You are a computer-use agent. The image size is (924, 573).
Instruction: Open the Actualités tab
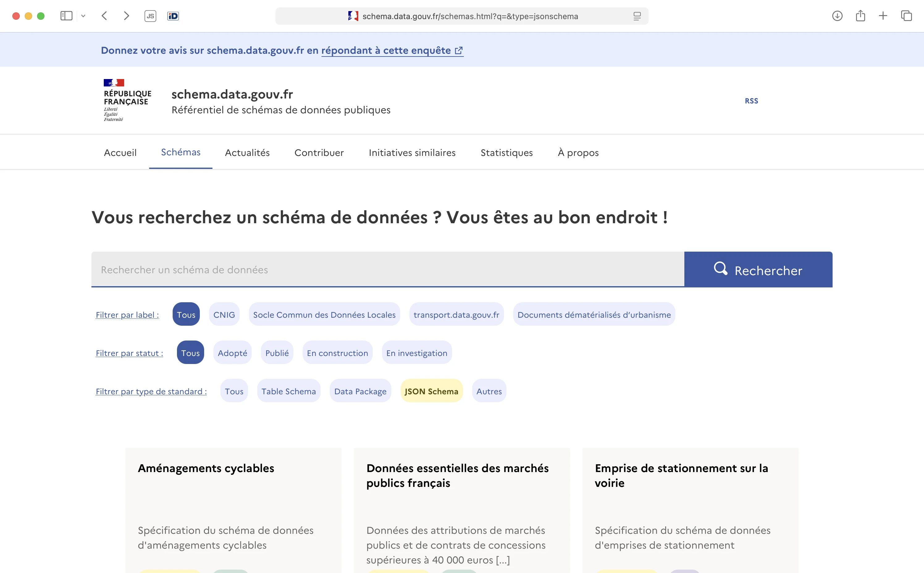pyautogui.click(x=247, y=153)
